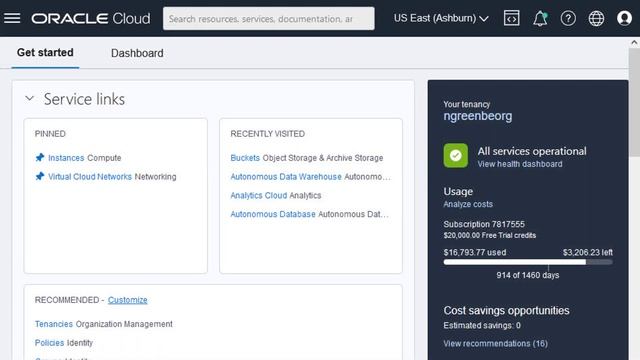This screenshot has width=640, height=360.
Task: Switch to the Get started tab
Action: point(45,53)
